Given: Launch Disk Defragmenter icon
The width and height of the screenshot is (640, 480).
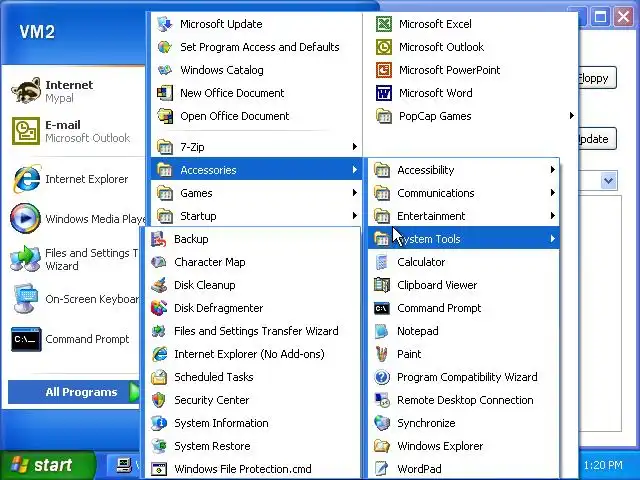Looking at the screenshot, I should pos(158,308).
